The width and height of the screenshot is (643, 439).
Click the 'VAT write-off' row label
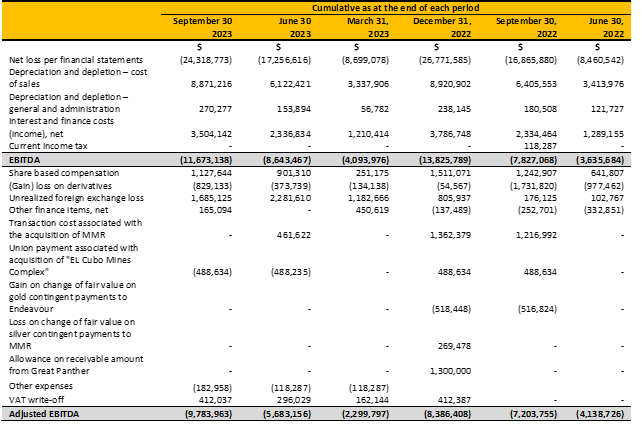click(36, 400)
